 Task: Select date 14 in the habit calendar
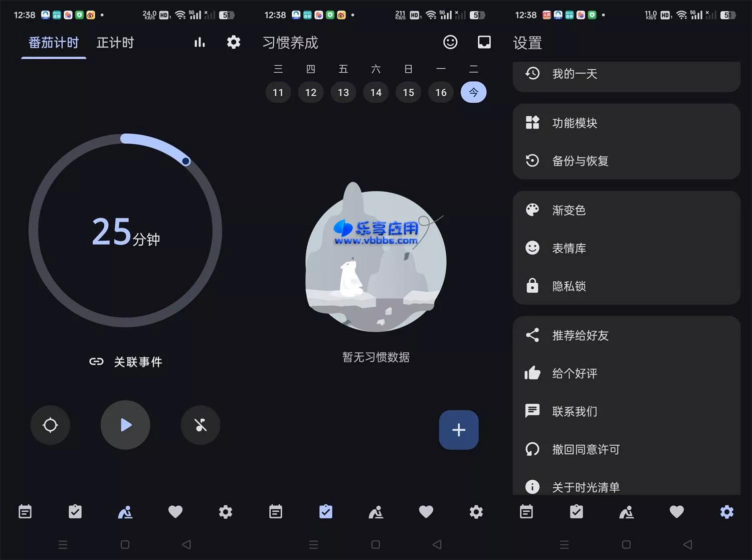pyautogui.click(x=375, y=92)
